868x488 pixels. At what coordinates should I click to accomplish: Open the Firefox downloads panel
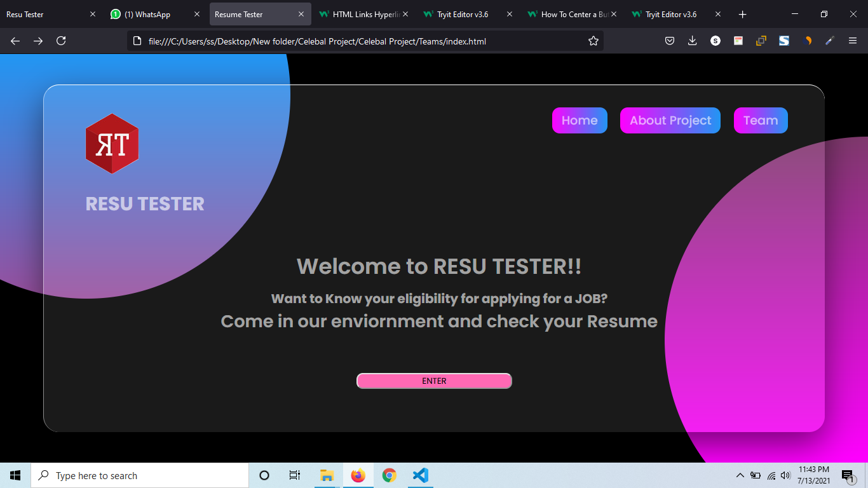coord(692,40)
